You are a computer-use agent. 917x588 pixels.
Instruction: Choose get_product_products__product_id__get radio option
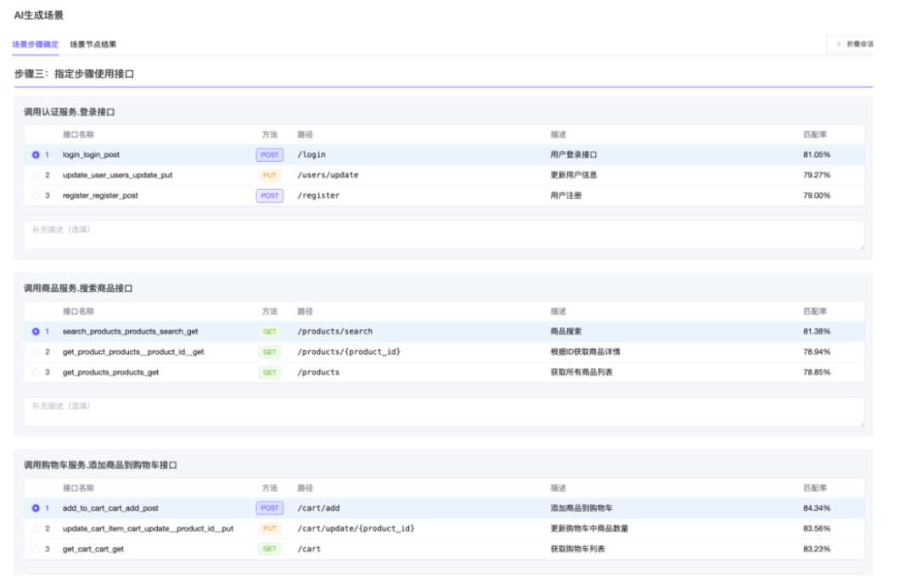tap(36, 352)
